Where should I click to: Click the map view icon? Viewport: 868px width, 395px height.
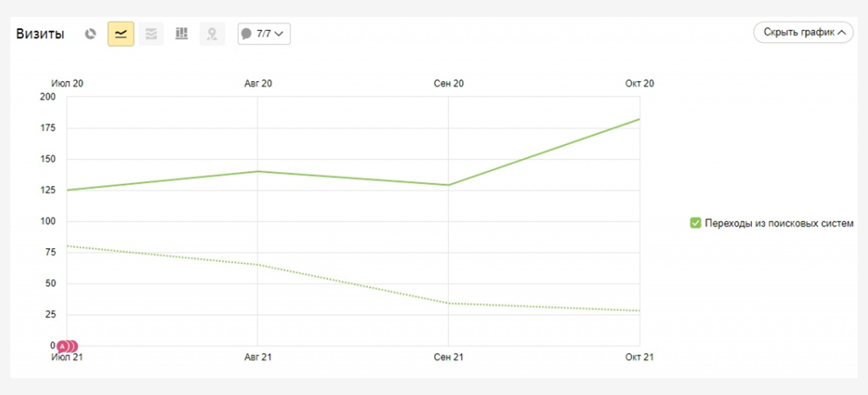pyautogui.click(x=212, y=34)
